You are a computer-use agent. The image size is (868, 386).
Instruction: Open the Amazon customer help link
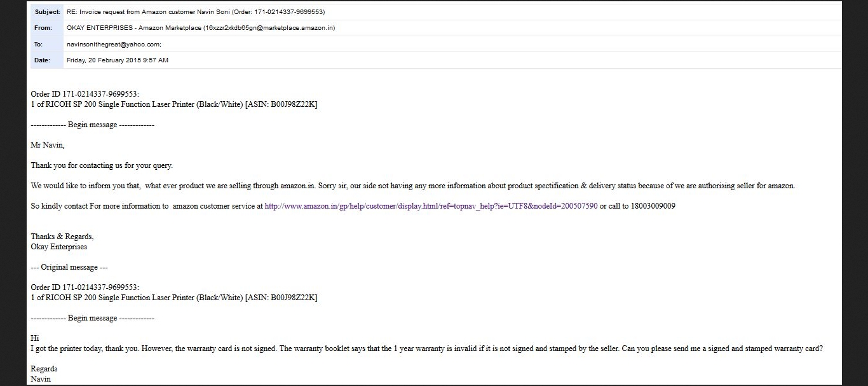tap(431, 206)
